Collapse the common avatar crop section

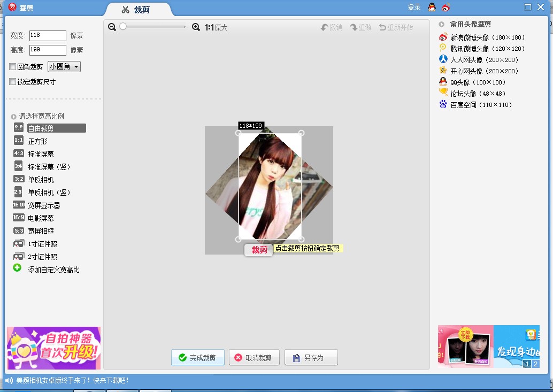point(442,25)
